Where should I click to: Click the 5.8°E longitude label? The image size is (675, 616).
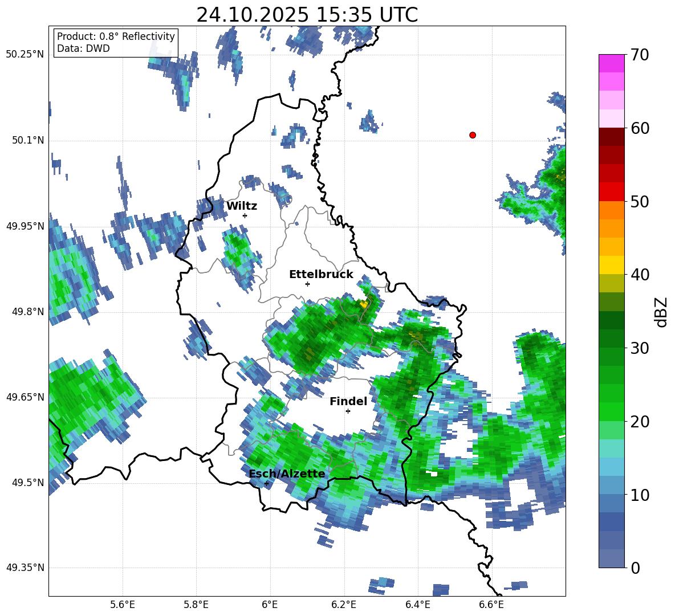[196, 605]
